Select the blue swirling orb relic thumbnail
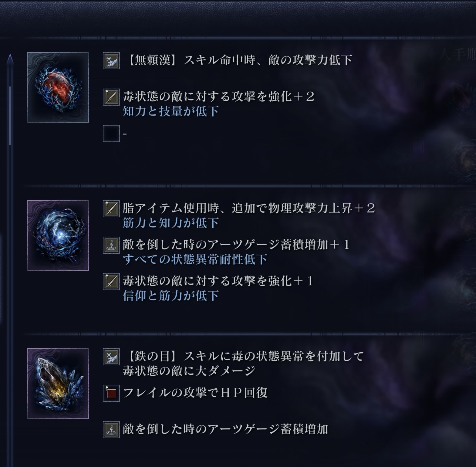This screenshot has width=476, height=467. tap(58, 235)
